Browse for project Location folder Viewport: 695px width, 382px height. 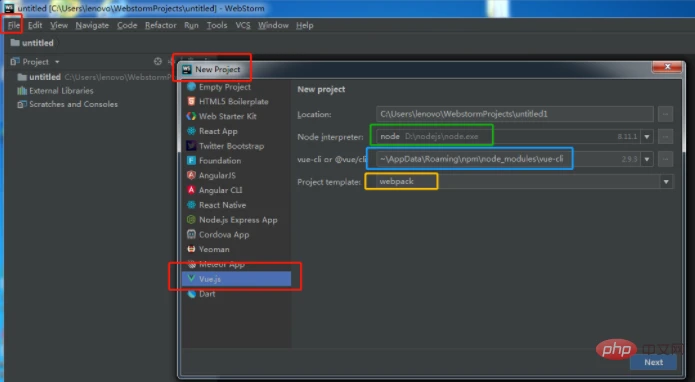pos(665,114)
